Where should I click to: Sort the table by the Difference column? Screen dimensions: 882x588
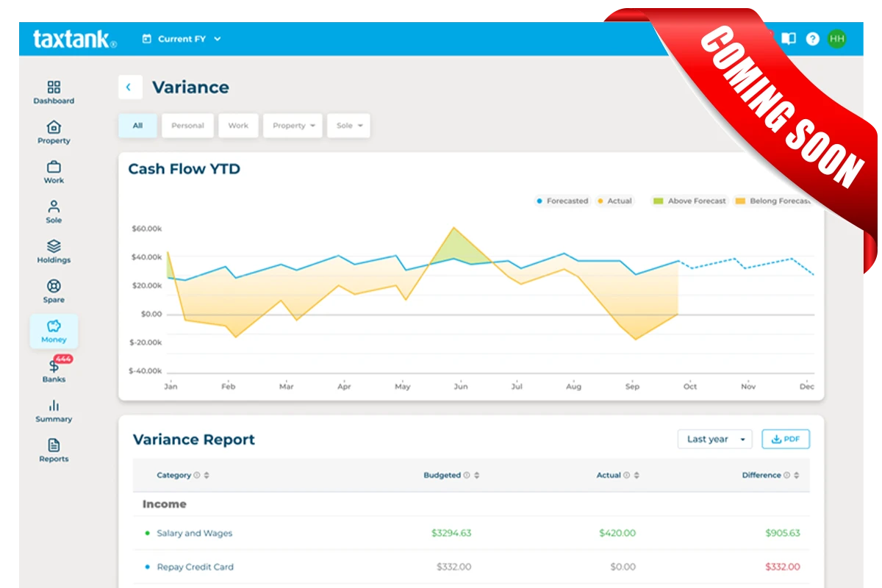[x=797, y=475]
